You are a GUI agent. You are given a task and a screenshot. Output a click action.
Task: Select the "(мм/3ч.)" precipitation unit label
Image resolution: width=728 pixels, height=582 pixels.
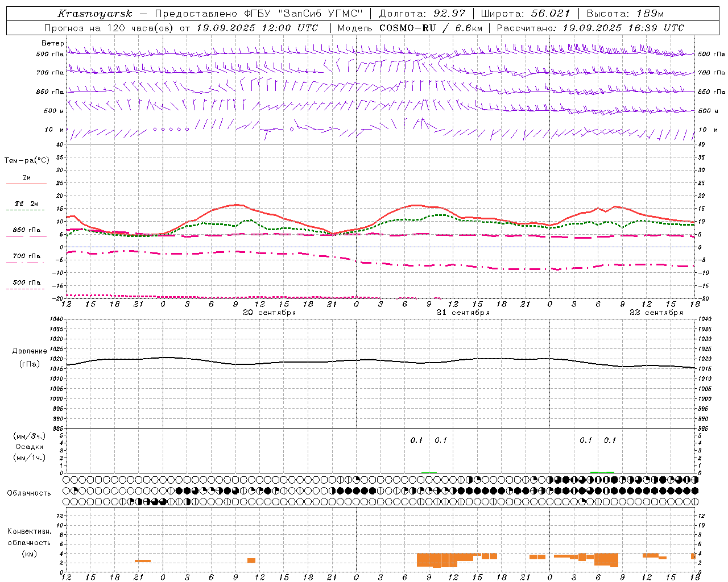tap(30, 436)
